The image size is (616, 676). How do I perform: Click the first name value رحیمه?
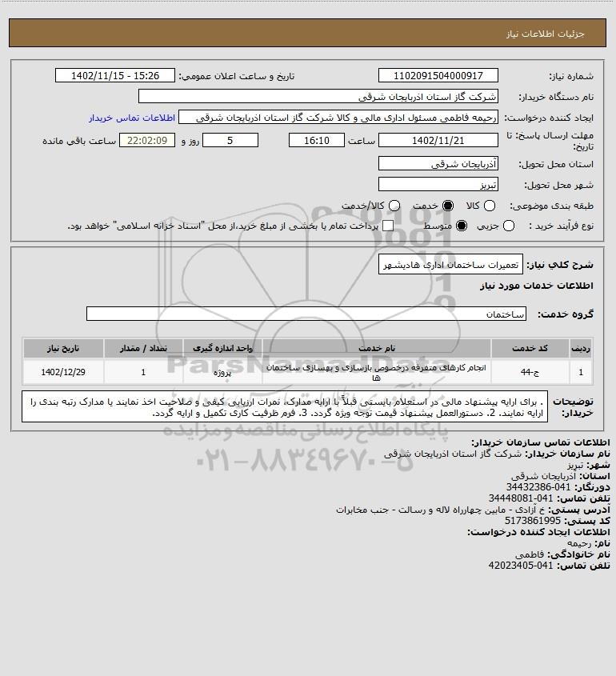tap(579, 543)
